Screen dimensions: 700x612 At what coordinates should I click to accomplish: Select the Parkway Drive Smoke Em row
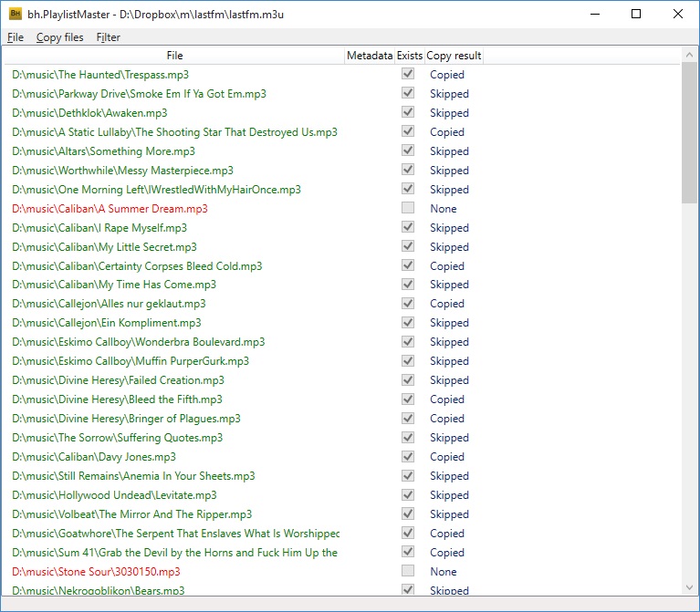click(139, 94)
